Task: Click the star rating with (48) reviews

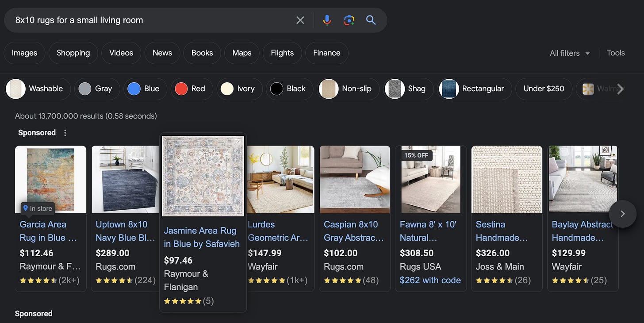Action: (x=351, y=280)
